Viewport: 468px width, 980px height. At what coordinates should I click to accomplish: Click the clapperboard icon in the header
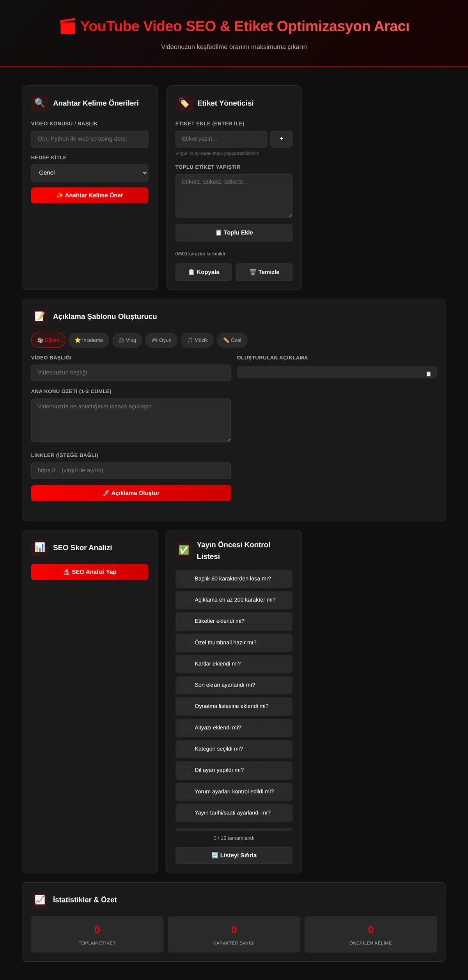pos(67,26)
